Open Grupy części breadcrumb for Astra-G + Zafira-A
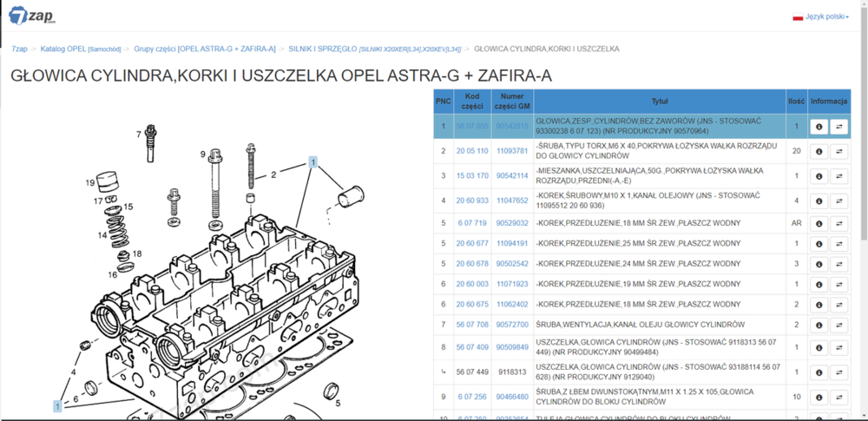The height and width of the screenshot is (421, 868). (x=204, y=49)
